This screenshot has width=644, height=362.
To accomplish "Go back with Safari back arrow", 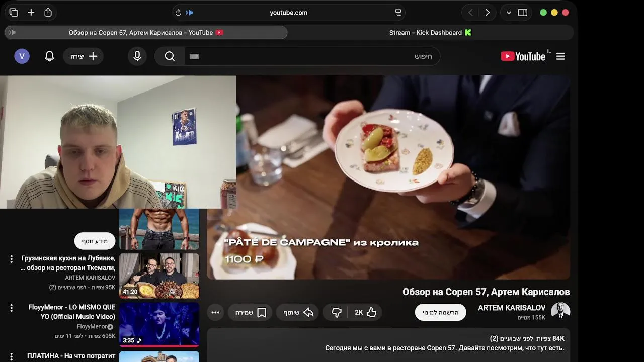I will (470, 13).
